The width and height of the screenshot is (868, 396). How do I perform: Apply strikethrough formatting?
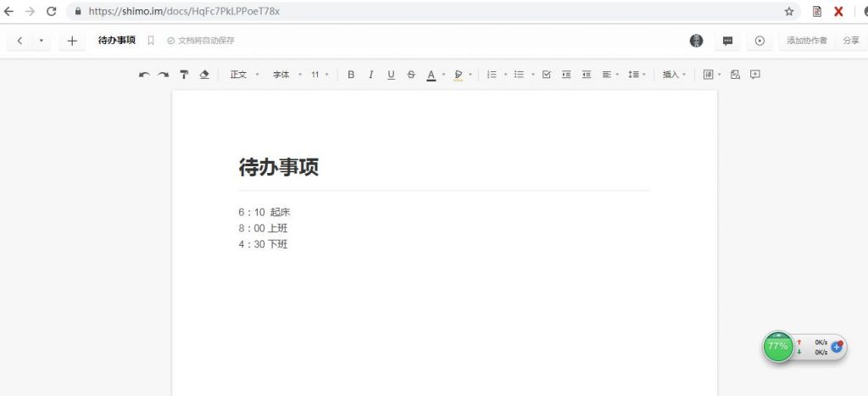(x=411, y=75)
